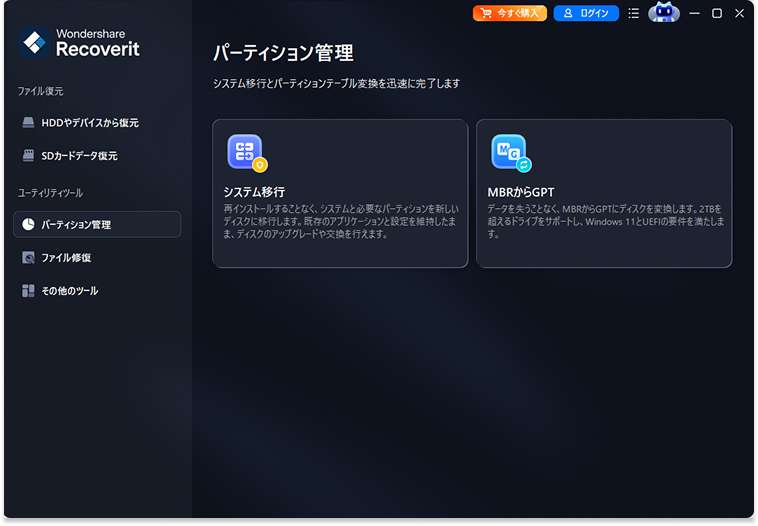Click the システム移行 card icon
This screenshot has width=758, height=526.
pyautogui.click(x=247, y=153)
